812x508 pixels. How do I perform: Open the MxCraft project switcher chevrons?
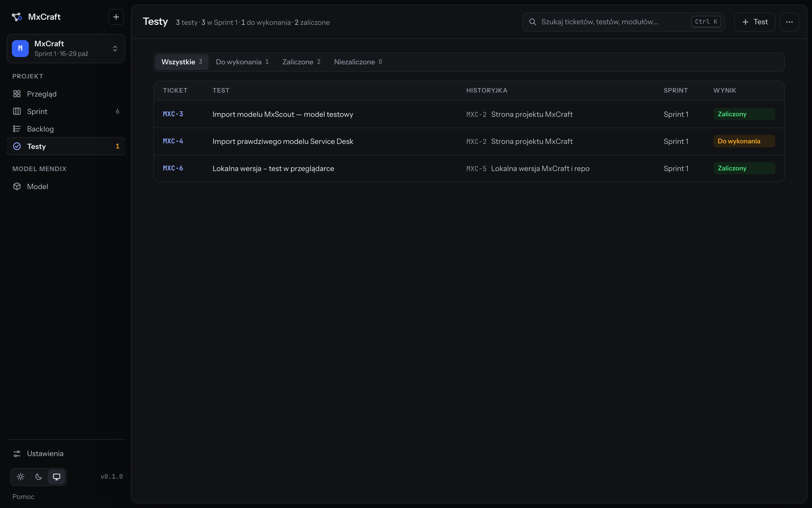click(x=115, y=48)
